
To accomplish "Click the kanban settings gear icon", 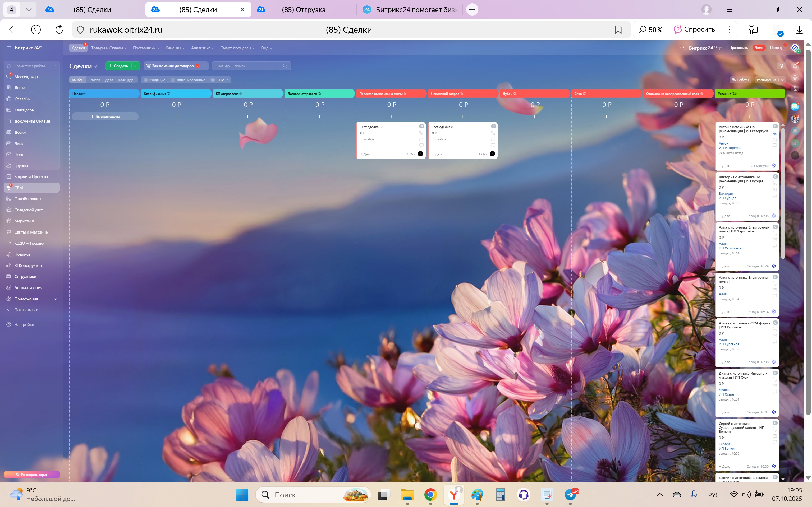I will 781,66.
